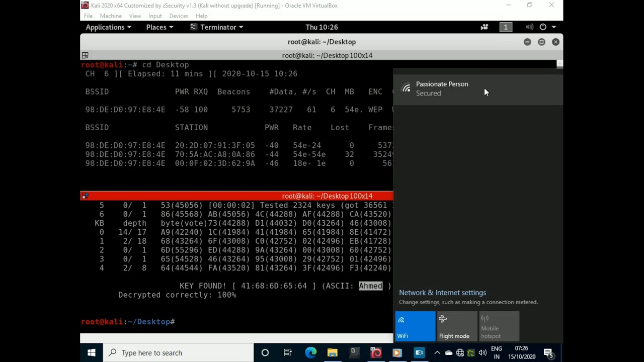The height and width of the screenshot is (362, 644).
Task: Expand the Kali Places menu
Action: pyautogui.click(x=159, y=27)
